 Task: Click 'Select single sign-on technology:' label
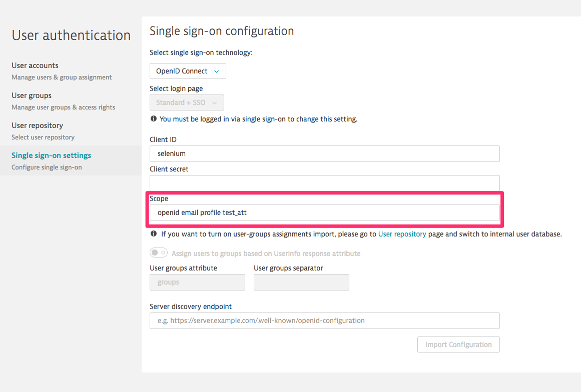pyautogui.click(x=201, y=52)
